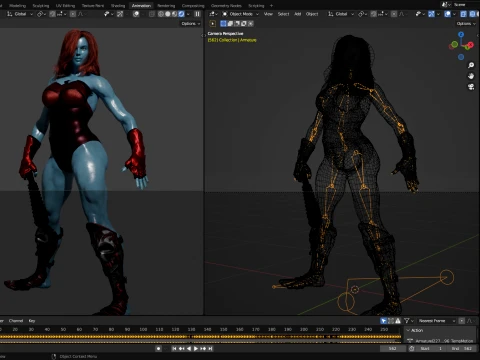
Task: Open the Key menu in timeline
Action: (32, 321)
